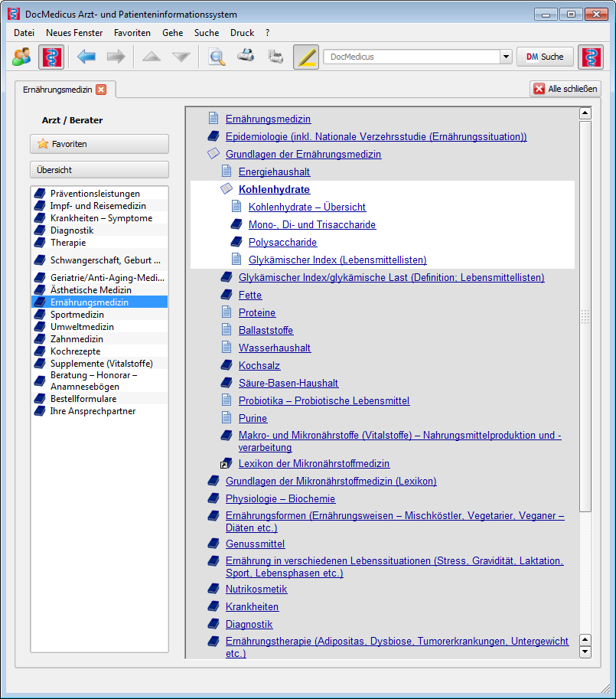Click the red DocMedicus home icon
616x699 pixels.
point(51,57)
